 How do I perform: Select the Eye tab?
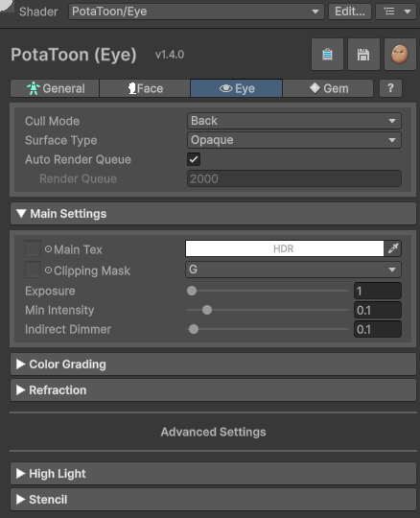click(x=237, y=88)
